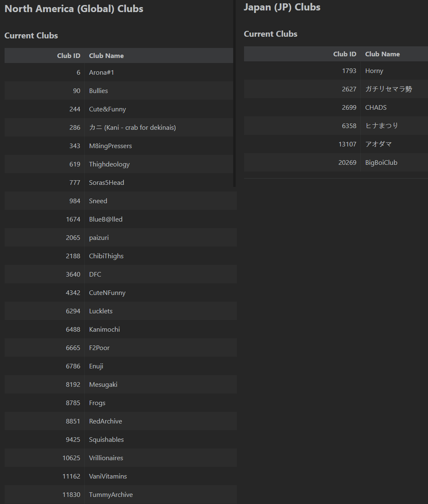Viewport: 428px width, 504px height.
Task: Click the カニ (Kani - crab for dekinais) entry
Action: pos(132,127)
